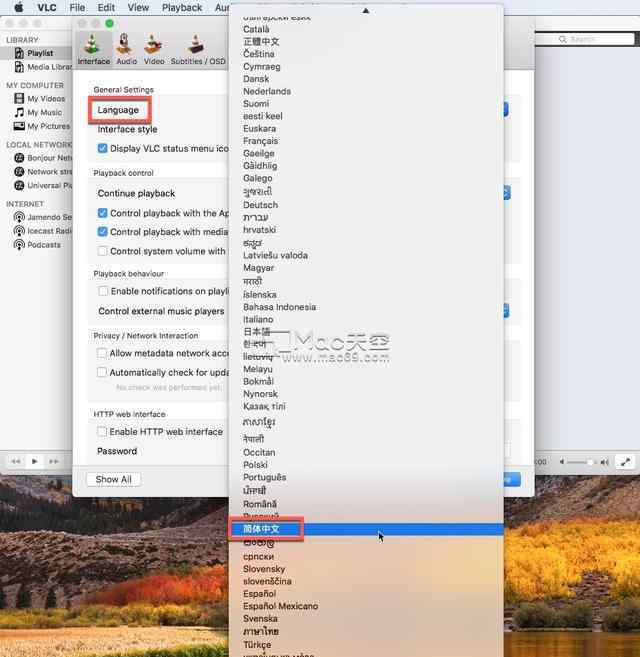
Task: Open Jamendo Selections in the sidebar
Action: pyautogui.click(x=43, y=217)
